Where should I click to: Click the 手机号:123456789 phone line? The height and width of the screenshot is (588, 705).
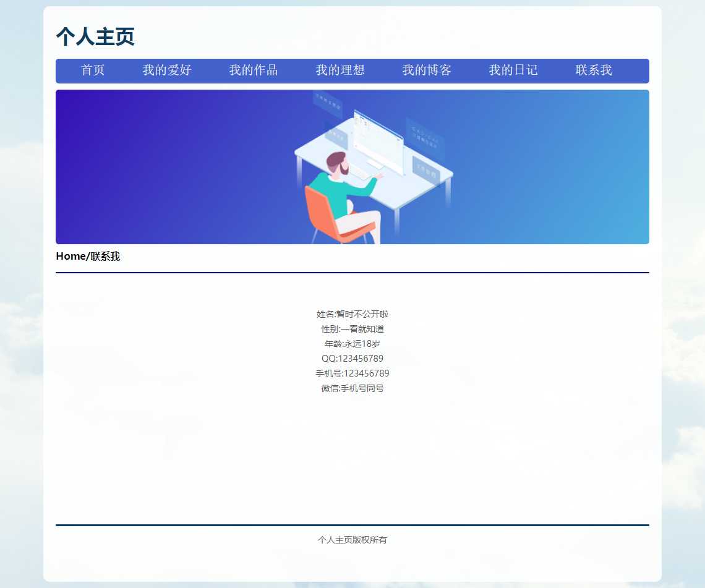click(352, 373)
